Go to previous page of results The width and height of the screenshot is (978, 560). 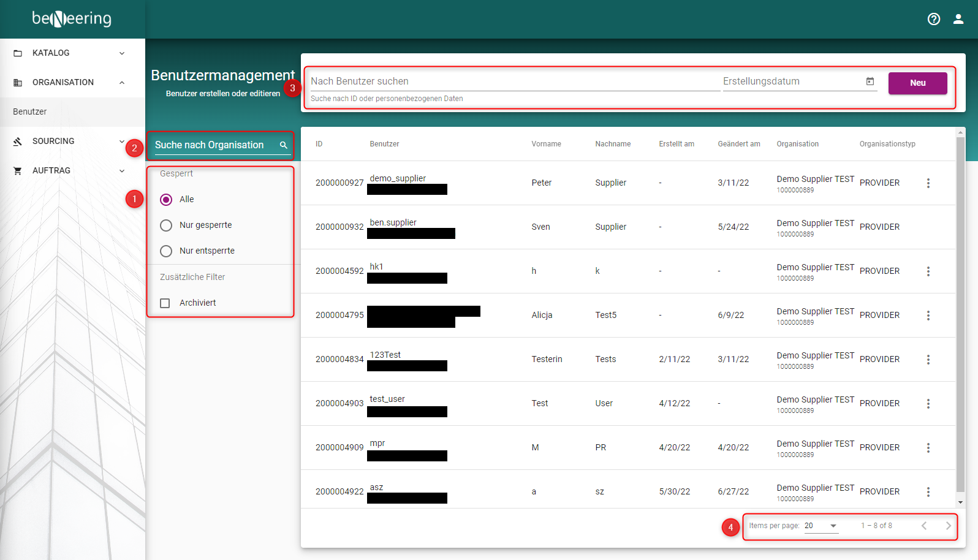pyautogui.click(x=924, y=526)
